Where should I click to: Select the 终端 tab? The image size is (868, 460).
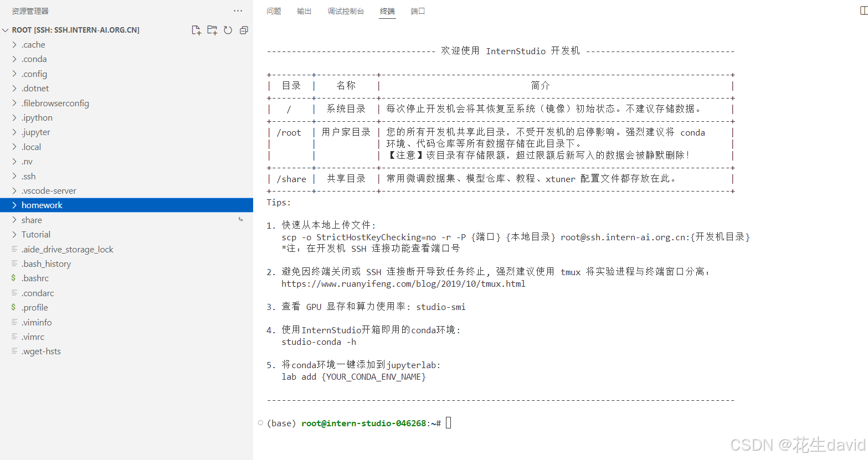pyautogui.click(x=387, y=11)
